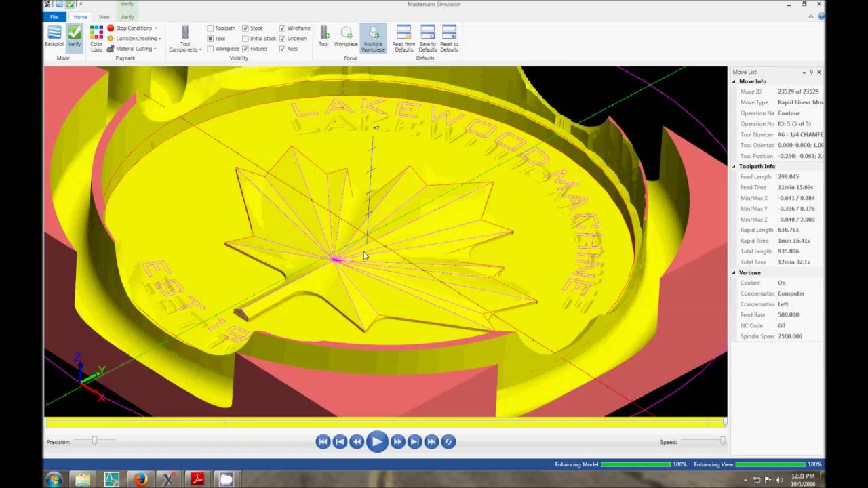
Task: Open Adobe Acrobat from taskbar
Action: [197, 479]
